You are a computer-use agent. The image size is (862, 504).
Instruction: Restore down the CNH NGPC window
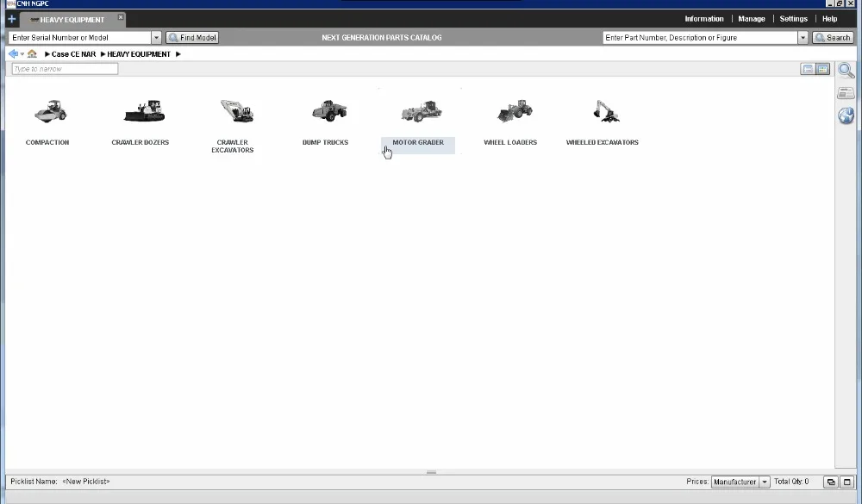pyautogui.click(x=840, y=3)
